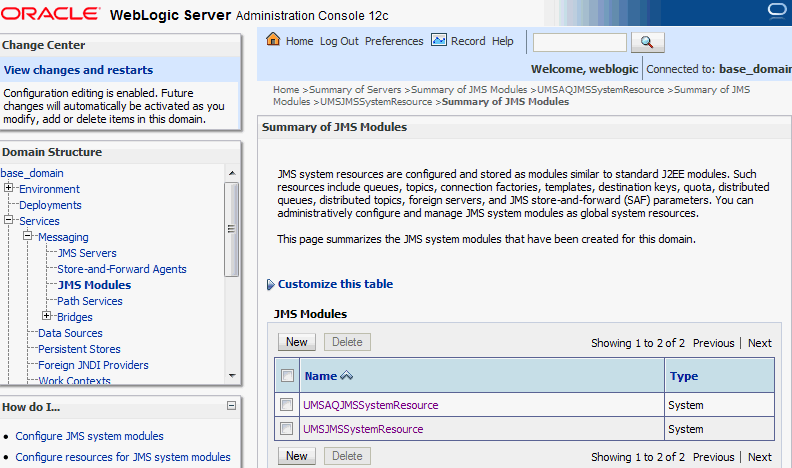Minimize the How do I panel

click(x=231, y=405)
